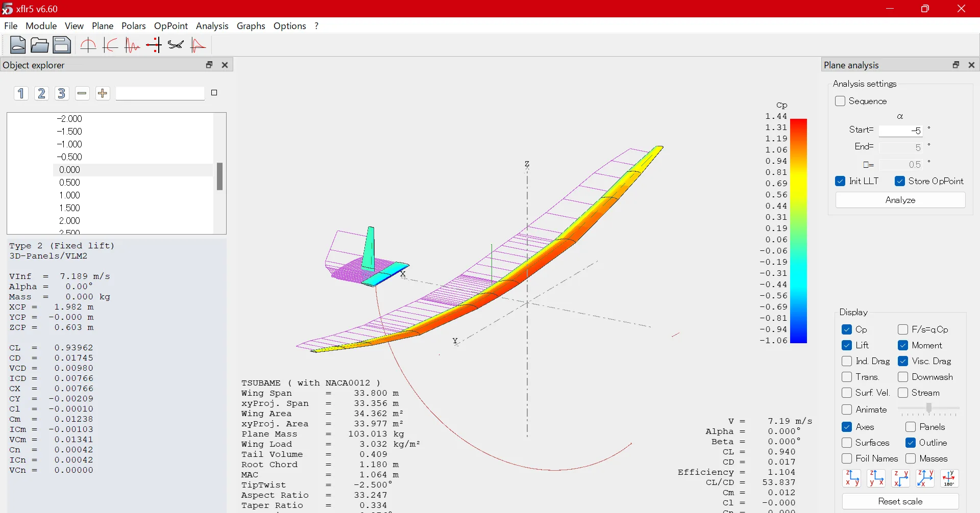Image resolution: width=980 pixels, height=513 pixels.
Task: Enable the Sequence checkbox
Action: click(840, 101)
